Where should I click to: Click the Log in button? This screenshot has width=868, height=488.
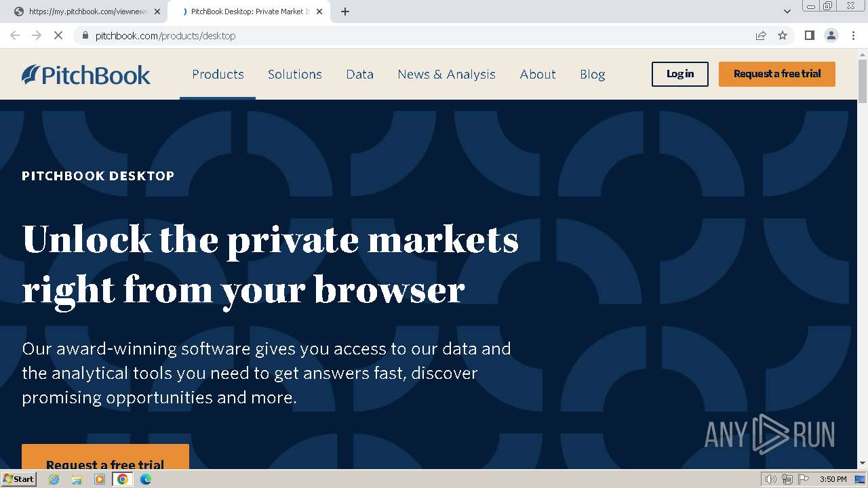click(x=680, y=74)
